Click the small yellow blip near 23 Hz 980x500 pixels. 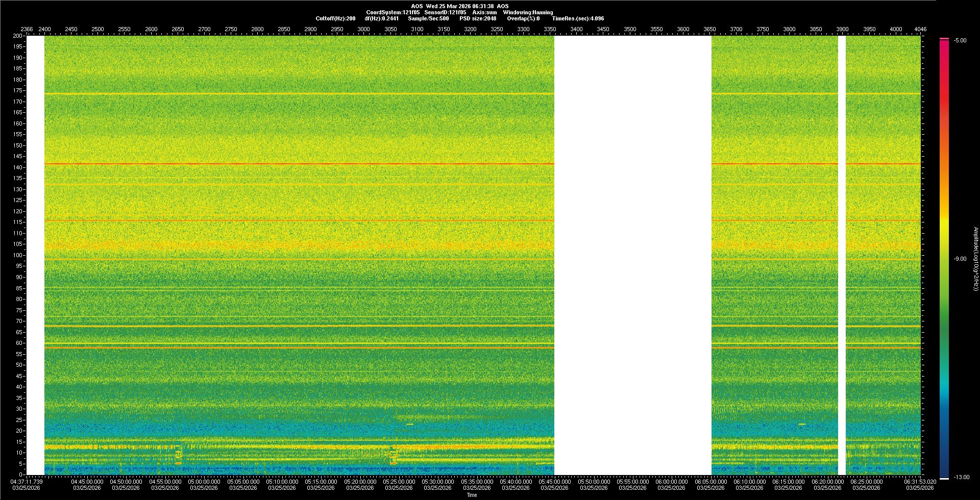(410, 424)
